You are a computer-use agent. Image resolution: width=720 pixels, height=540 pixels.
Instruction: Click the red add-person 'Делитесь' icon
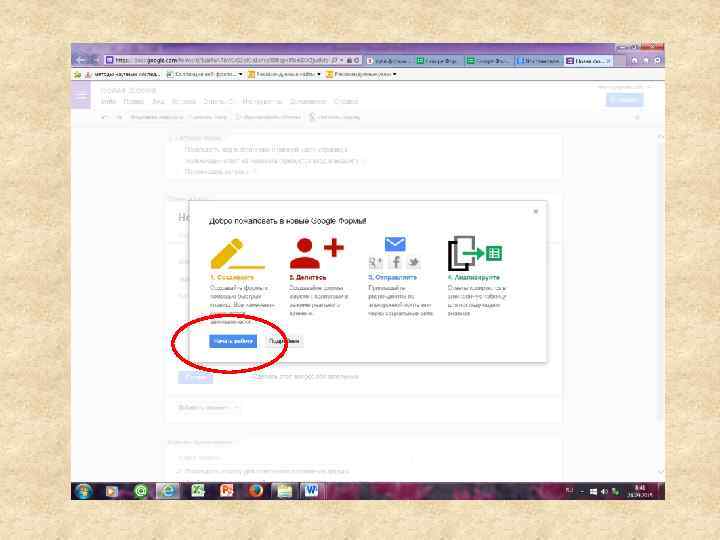pos(316,253)
